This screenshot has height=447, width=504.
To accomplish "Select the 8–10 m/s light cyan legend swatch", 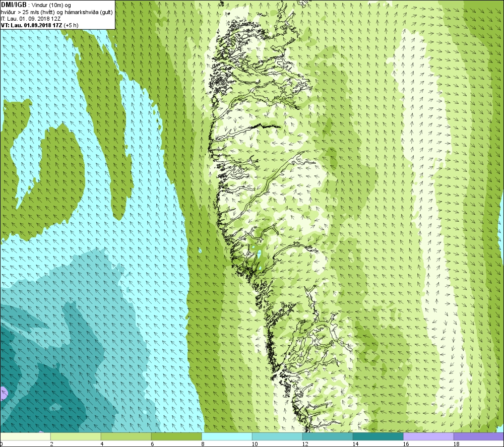I will pos(227,436).
